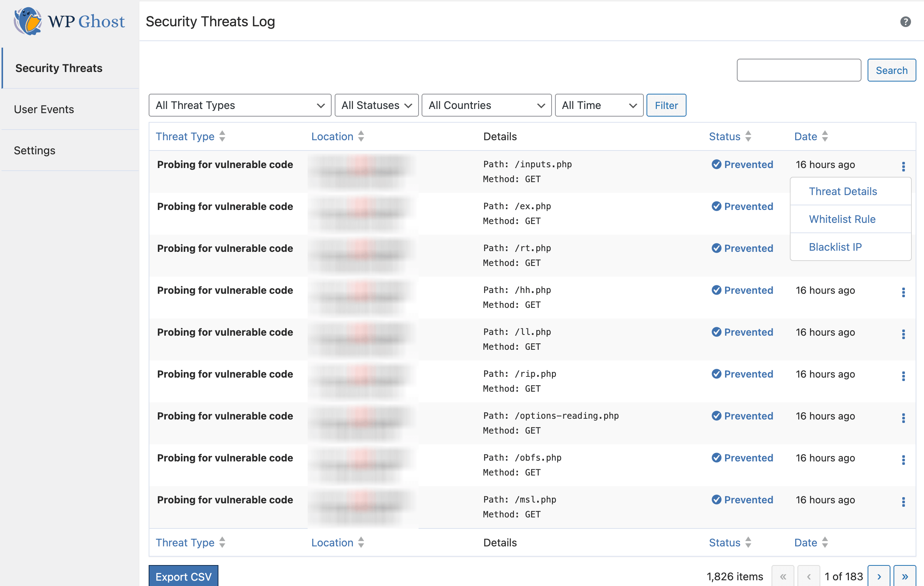Open the All Statuses dropdown
Screen dimensions: 924x586
coord(376,106)
